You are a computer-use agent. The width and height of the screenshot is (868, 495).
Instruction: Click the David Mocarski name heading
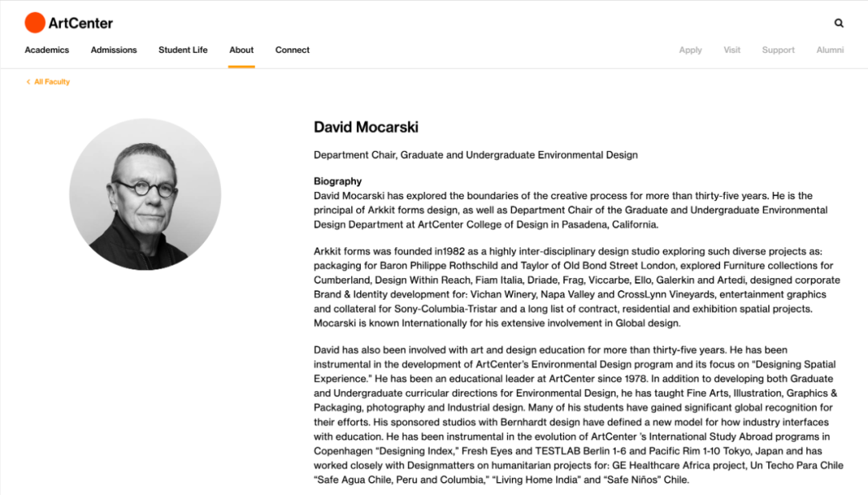click(x=366, y=127)
